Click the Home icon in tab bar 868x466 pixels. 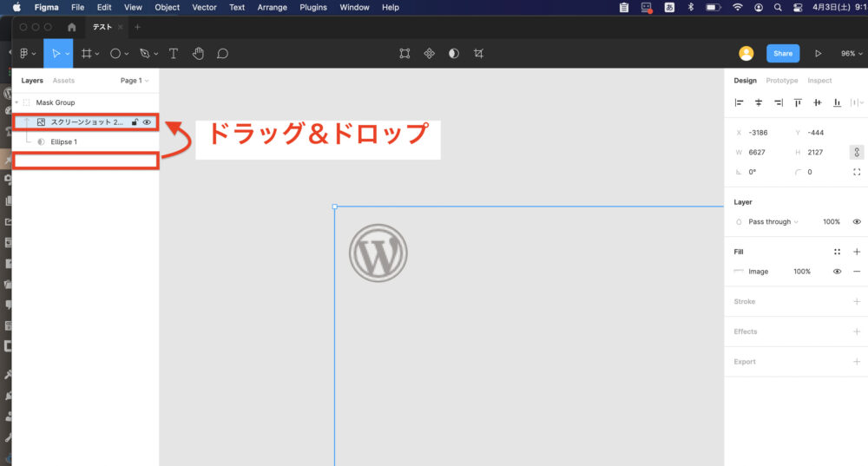[x=71, y=27]
